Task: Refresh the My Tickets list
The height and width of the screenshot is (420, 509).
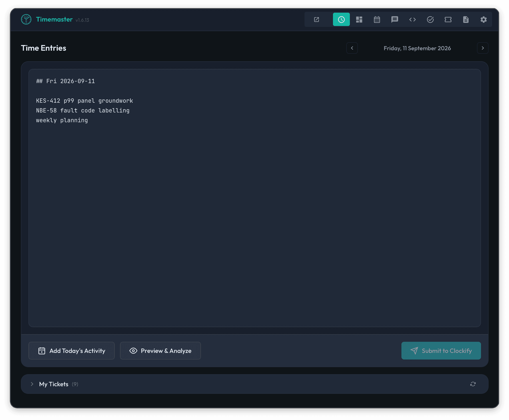Action: pos(473,384)
